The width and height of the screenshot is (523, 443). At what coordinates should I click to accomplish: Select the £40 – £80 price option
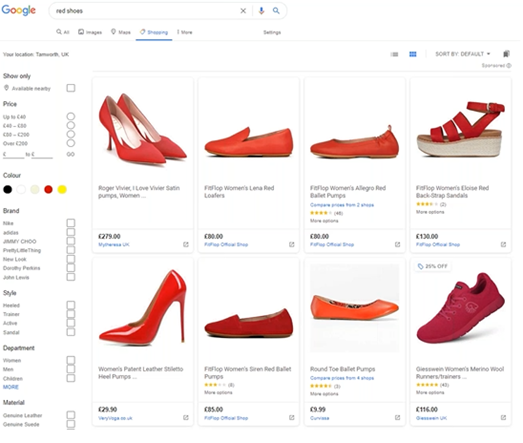coord(71,125)
